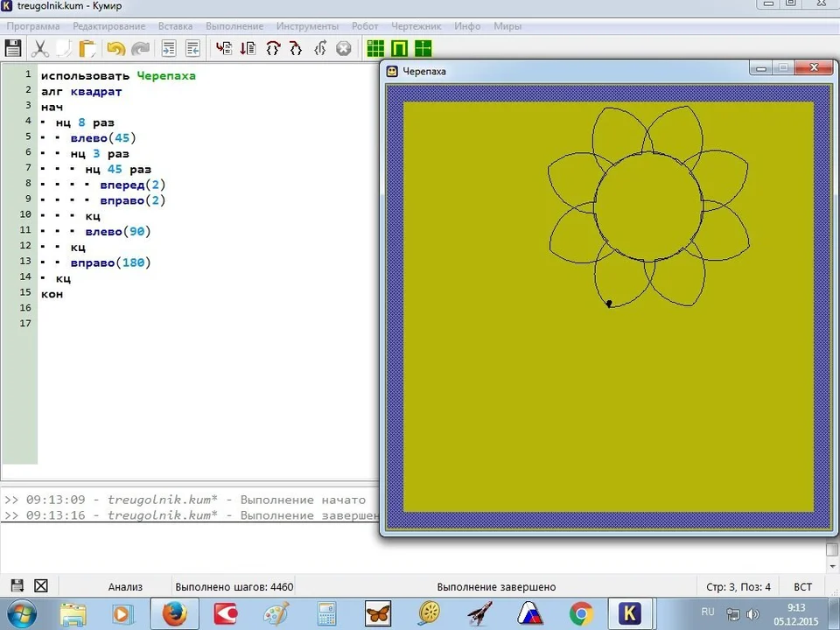Open Firefox from the Windows taskbar
The image size is (840, 630).
[175, 613]
